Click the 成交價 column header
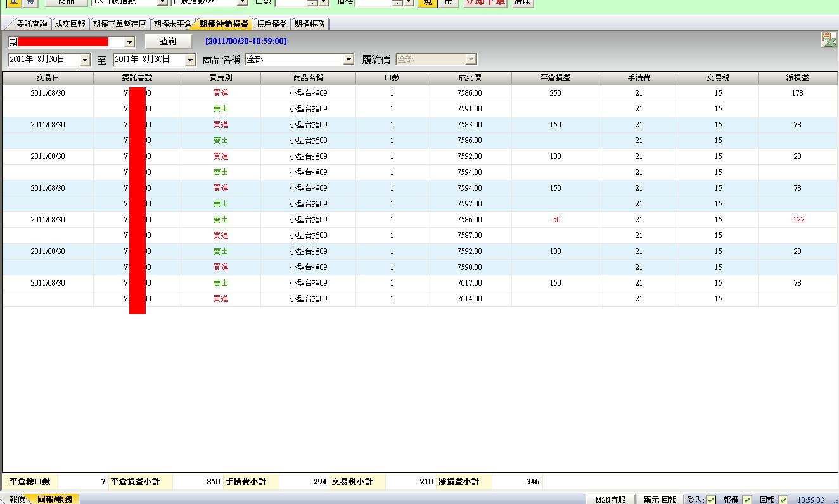Screen dimensions: 839x504 [470, 78]
